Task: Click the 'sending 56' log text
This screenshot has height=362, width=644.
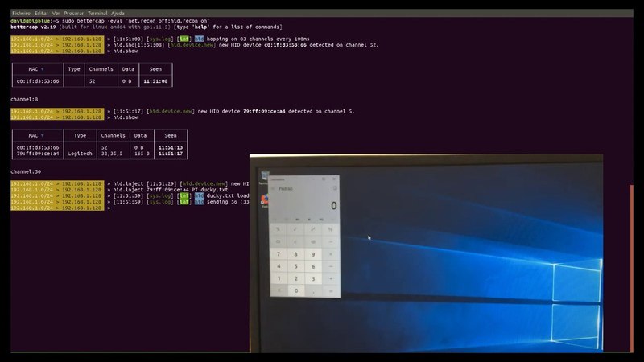Action: (x=222, y=202)
